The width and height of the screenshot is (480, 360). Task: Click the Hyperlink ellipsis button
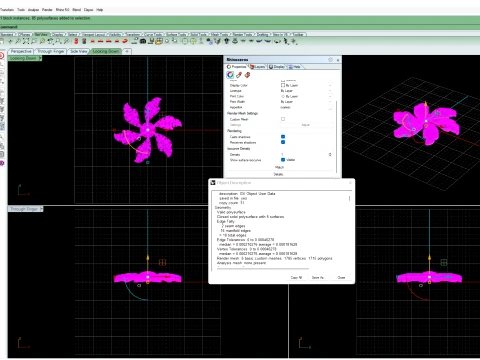[x=330, y=108]
